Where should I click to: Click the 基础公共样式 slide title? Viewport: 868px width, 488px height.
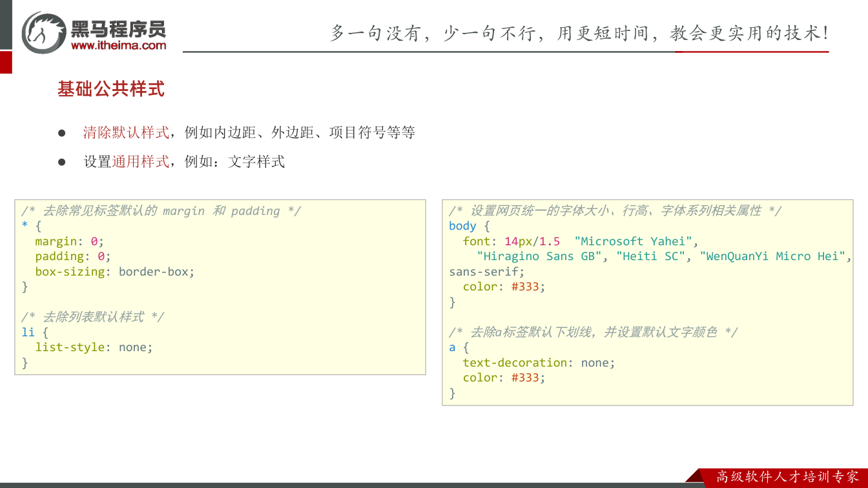(111, 89)
